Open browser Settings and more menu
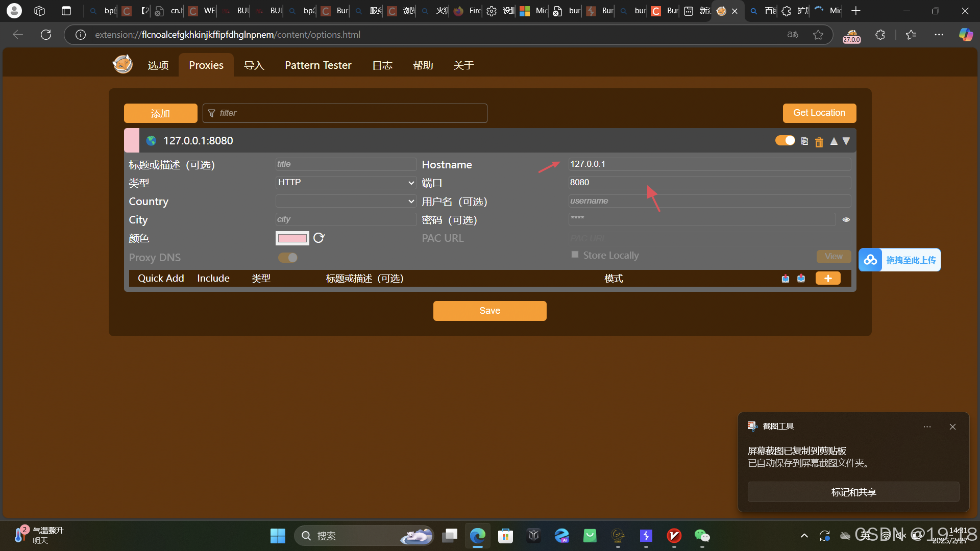This screenshot has height=551, width=980. 939,35
